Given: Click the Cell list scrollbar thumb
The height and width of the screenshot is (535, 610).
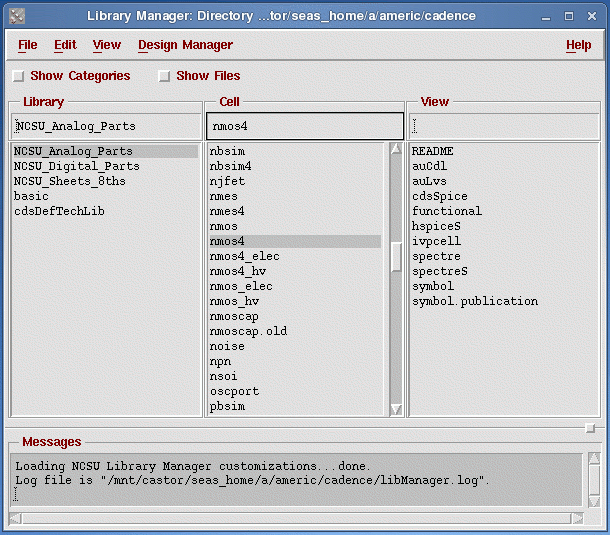Looking at the screenshot, I should tap(396, 257).
